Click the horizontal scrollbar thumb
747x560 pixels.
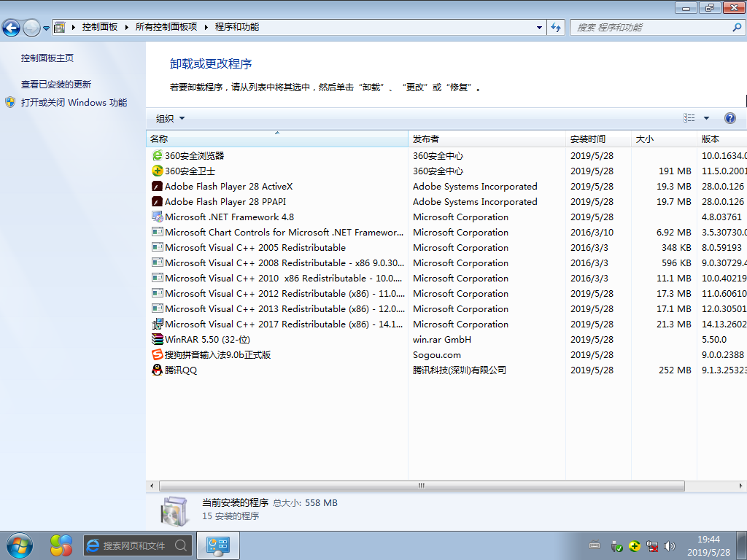(422, 486)
